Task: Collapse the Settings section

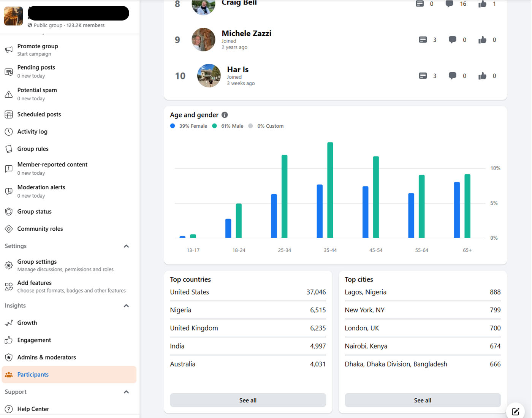Action: tap(126, 246)
